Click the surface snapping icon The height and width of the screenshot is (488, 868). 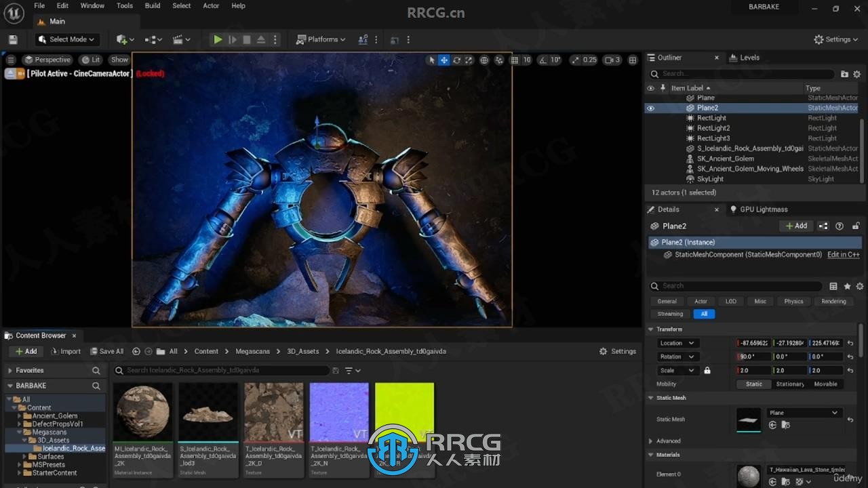point(499,60)
